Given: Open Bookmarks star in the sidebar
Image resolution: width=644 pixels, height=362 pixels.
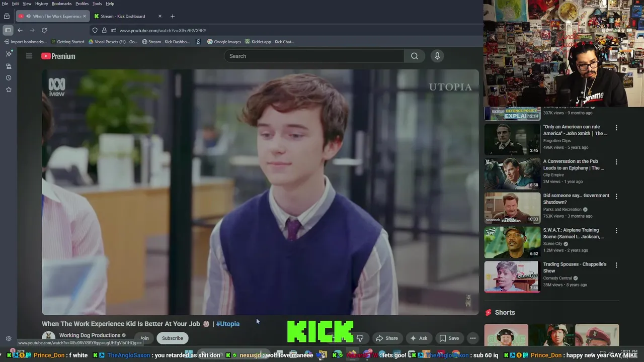Looking at the screenshot, I should [9, 89].
